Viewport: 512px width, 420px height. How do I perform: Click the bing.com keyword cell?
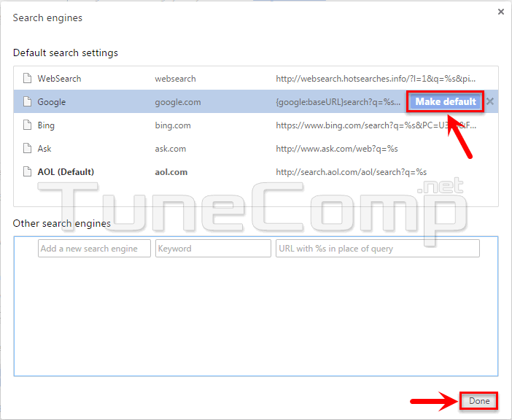pos(173,125)
